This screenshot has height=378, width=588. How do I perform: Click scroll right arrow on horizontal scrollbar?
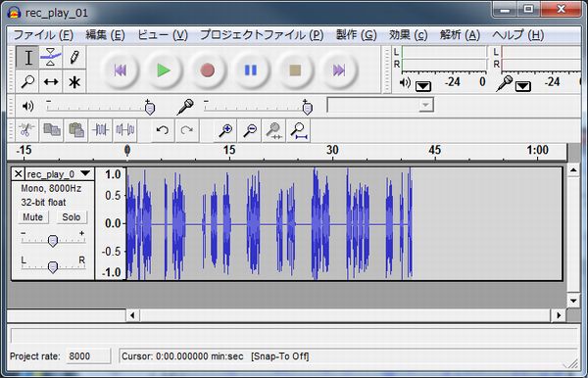[559, 315]
